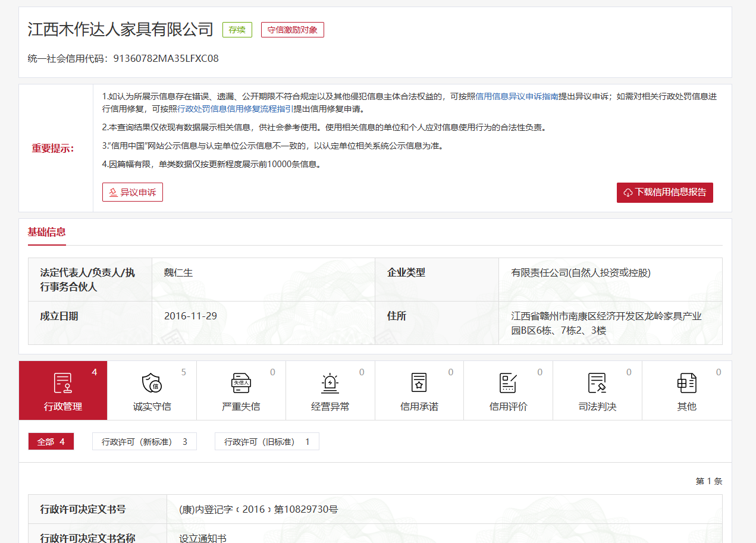
Task: Filter by 行政许可（新标准）3
Action: pos(145,441)
